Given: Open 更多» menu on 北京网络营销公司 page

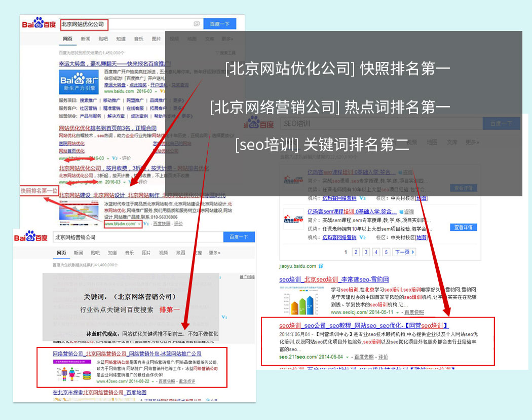Looking at the screenshot, I should coord(214,253).
